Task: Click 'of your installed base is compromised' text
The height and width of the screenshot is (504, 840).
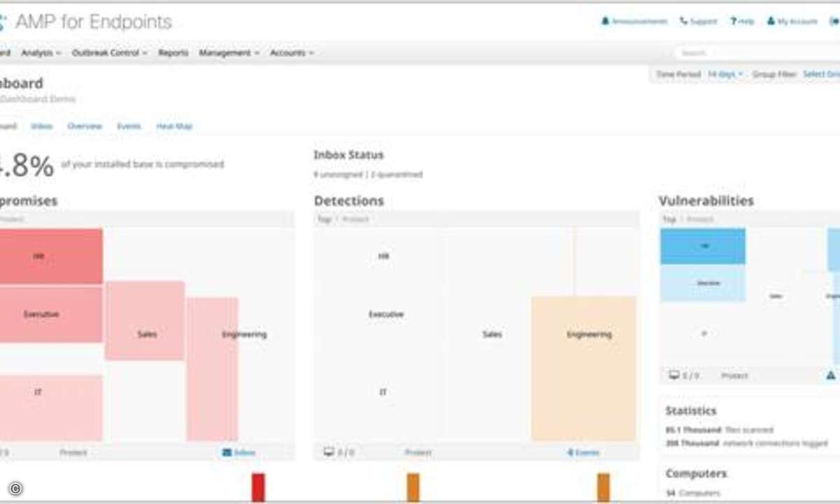Action: click(x=143, y=164)
